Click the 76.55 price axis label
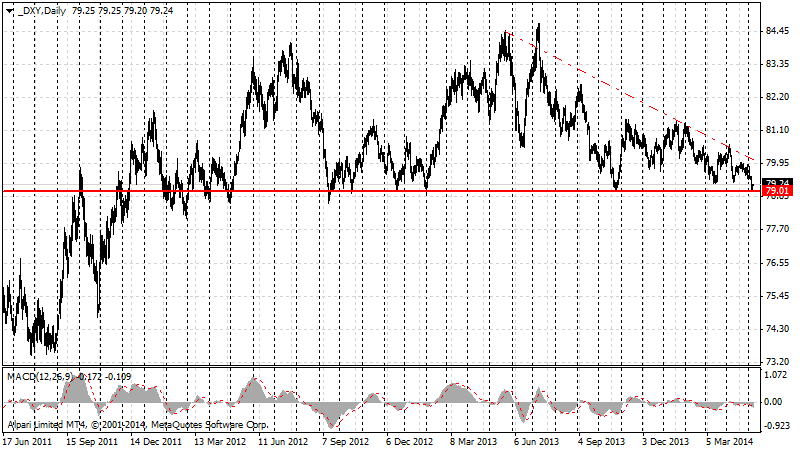 pos(777,263)
